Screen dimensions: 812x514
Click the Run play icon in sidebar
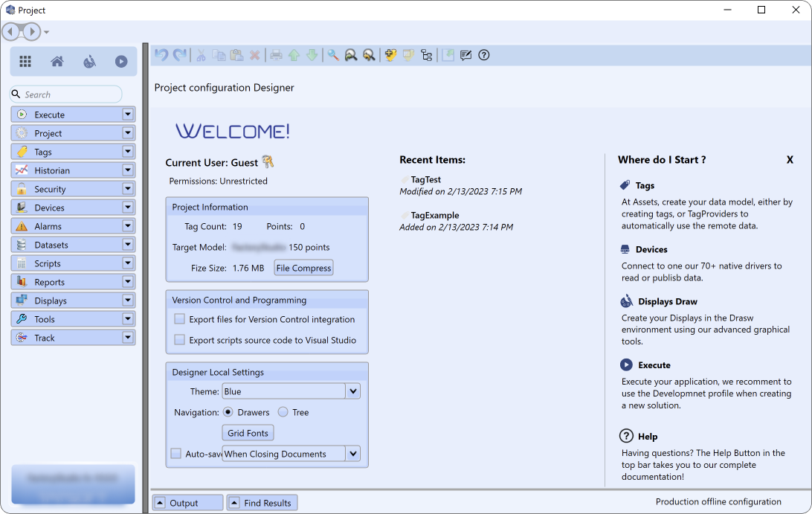[121, 62]
